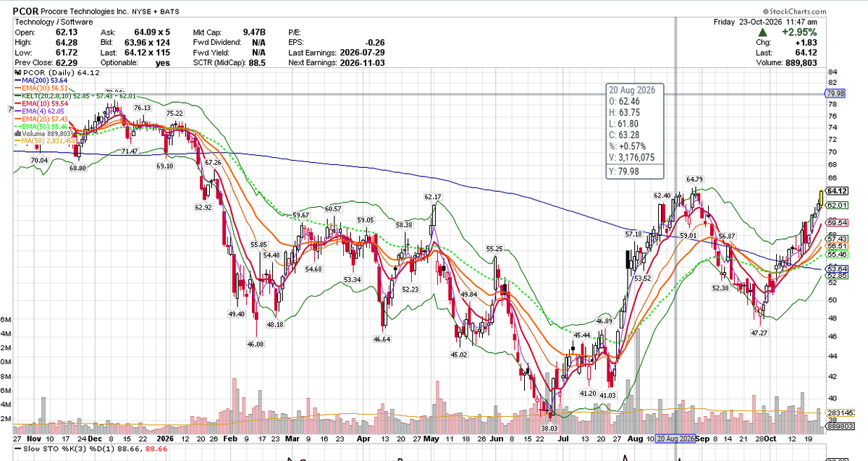Click the PCOR ticker symbol heading
The height and width of the screenshot is (461, 868).
click(27, 11)
